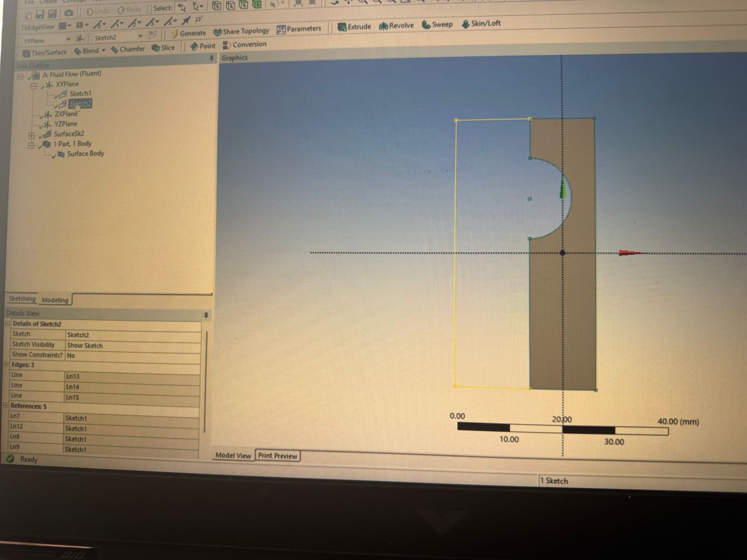Click the save project floppy icon

(x=41, y=14)
